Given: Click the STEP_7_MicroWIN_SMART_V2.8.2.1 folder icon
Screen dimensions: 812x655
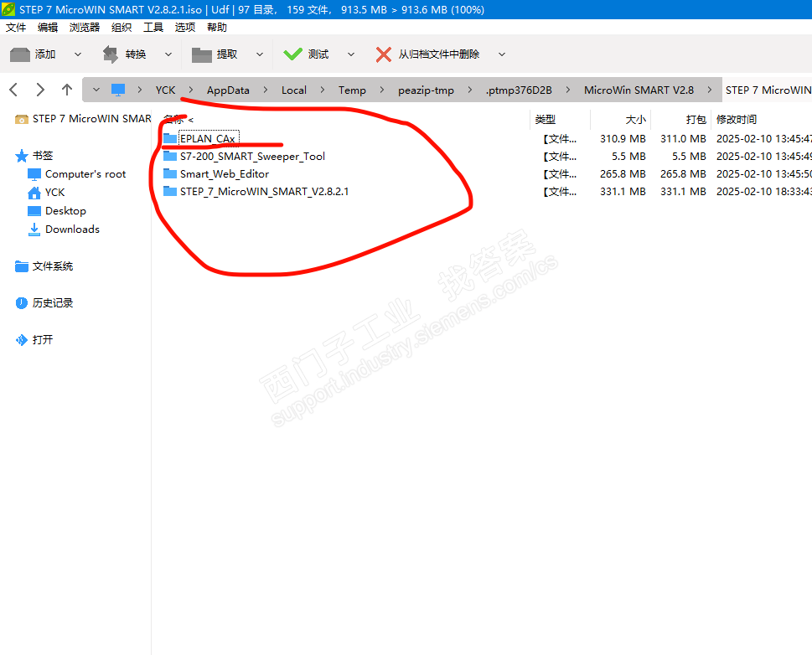Looking at the screenshot, I should coord(170,191).
